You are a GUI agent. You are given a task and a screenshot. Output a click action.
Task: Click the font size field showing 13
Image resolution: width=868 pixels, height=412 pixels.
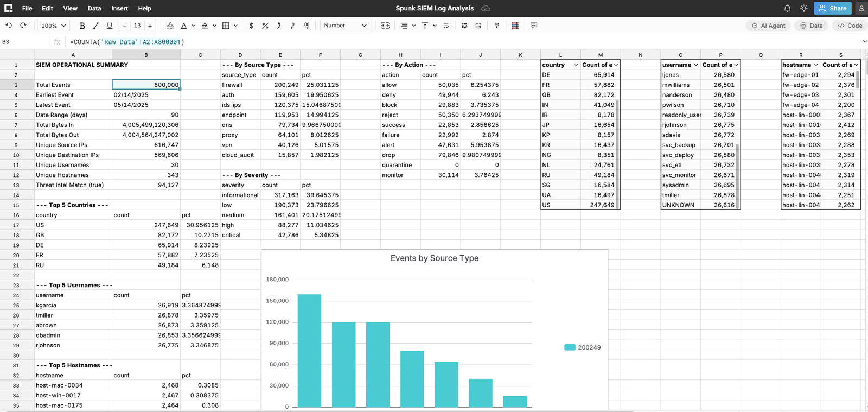coord(137,26)
